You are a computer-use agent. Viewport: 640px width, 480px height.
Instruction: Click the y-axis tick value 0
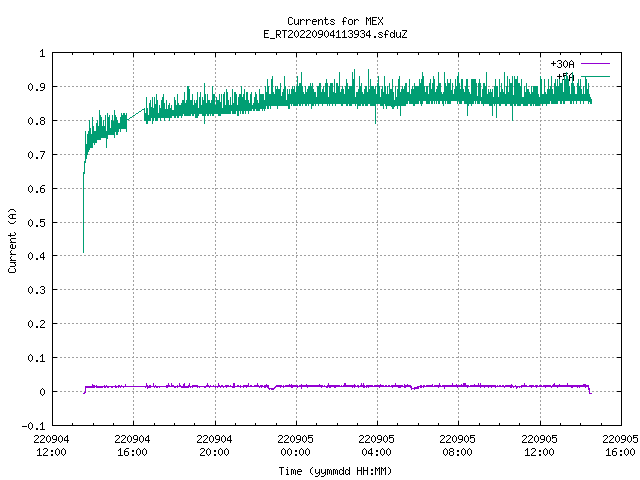point(42,392)
